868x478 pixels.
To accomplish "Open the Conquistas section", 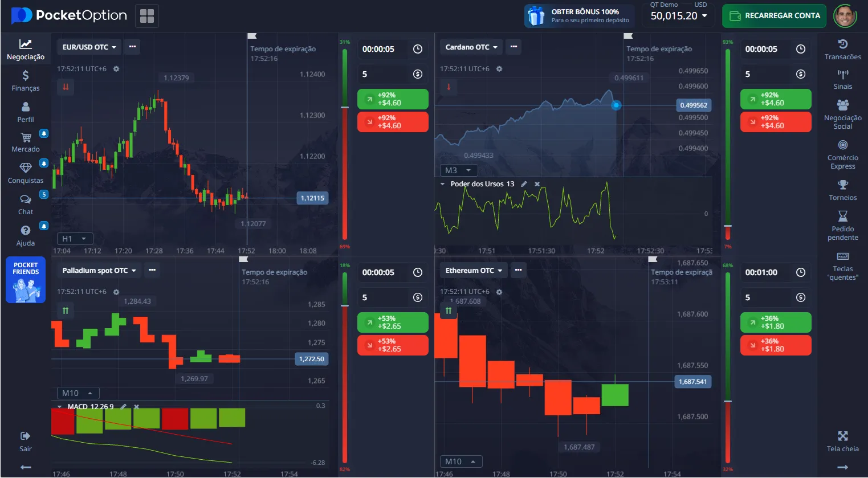I will coord(26,174).
